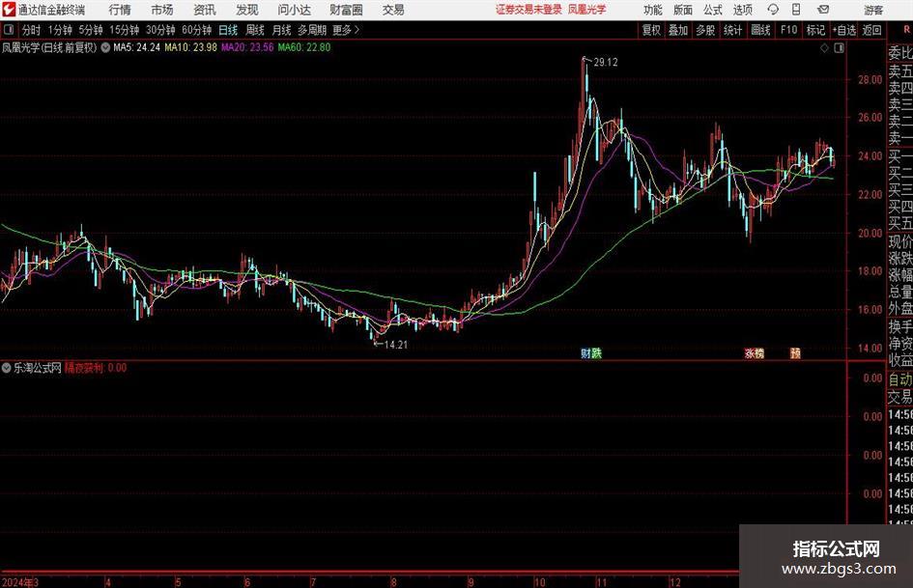This screenshot has width=913, height=588.
Task: Open the 公式 menu
Action: click(x=713, y=10)
